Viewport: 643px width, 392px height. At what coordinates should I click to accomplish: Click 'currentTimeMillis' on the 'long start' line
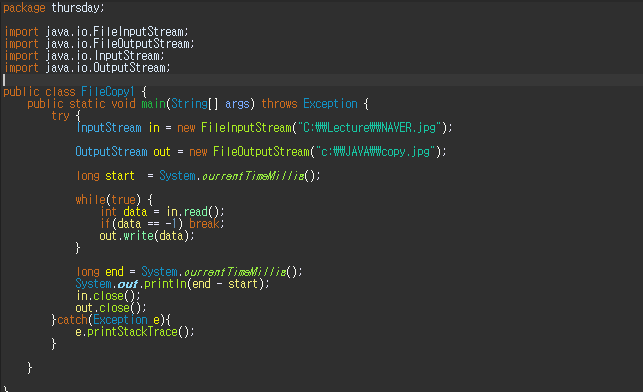(x=253, y=176)
